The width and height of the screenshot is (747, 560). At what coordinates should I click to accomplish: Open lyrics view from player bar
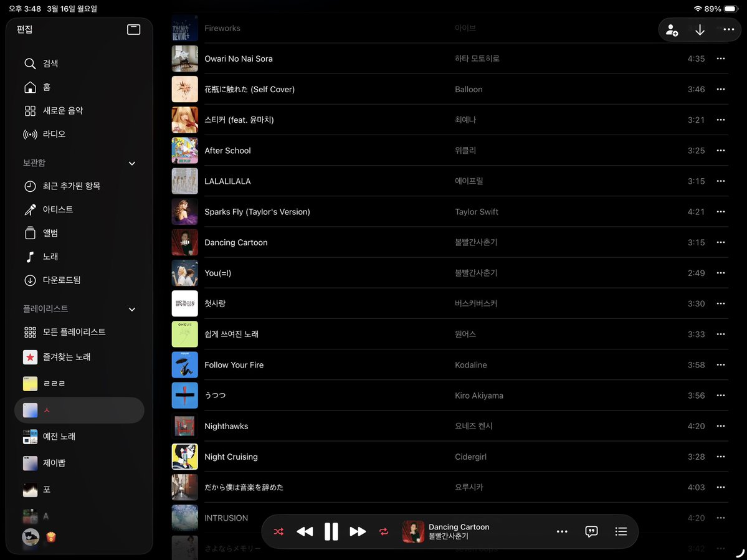[591, 531]
